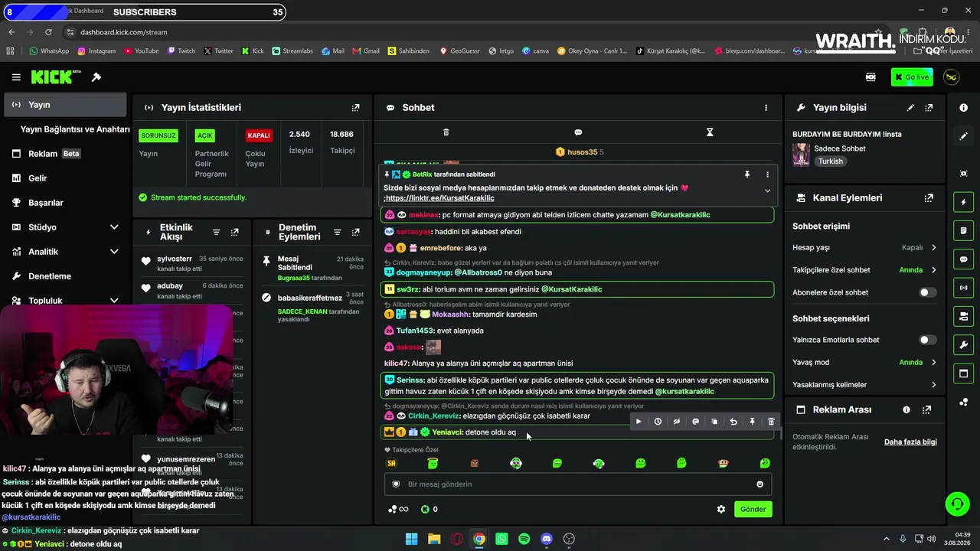Select Yayın in the sidebar

point(65,105)
